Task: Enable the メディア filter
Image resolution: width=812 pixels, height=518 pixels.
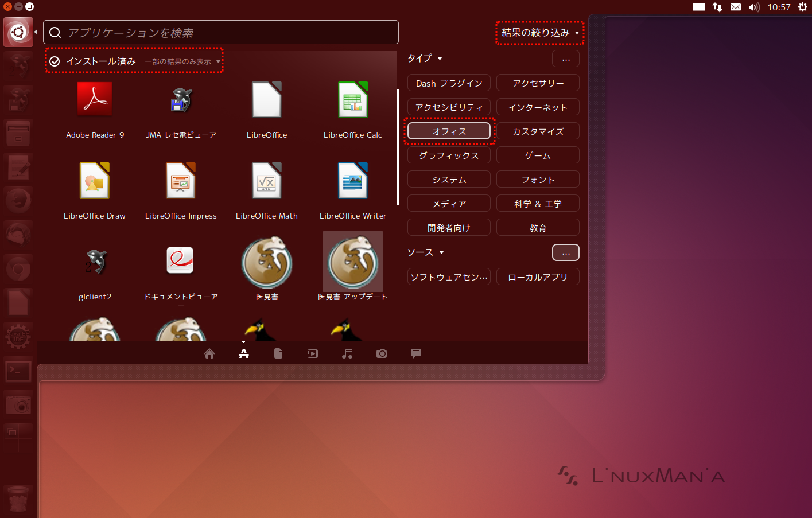Action: click(x=449, y=204)
